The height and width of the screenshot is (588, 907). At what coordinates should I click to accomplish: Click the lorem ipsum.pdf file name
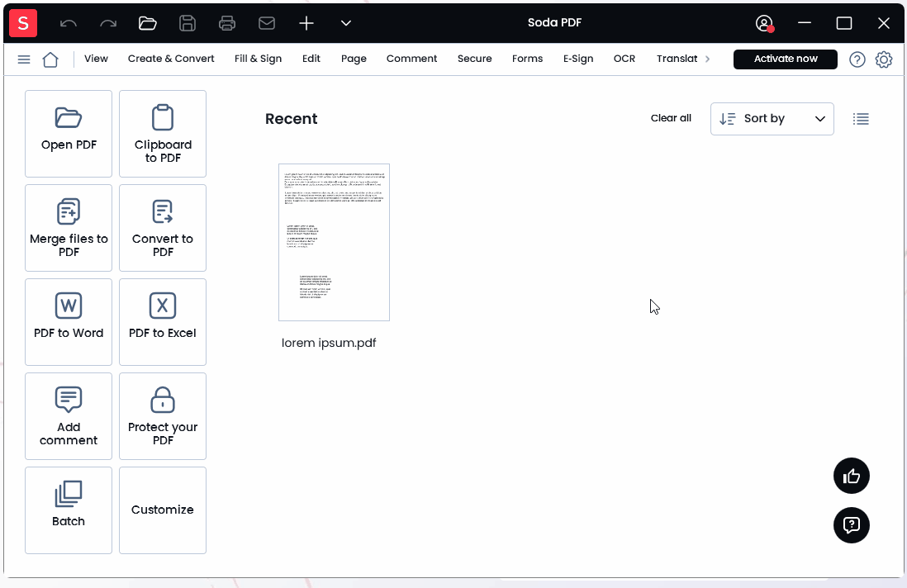pyautogui.click(x=329, y=343)
